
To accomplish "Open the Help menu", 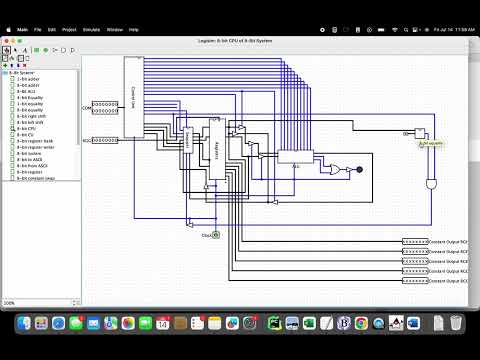I will [x=134, y=30].
